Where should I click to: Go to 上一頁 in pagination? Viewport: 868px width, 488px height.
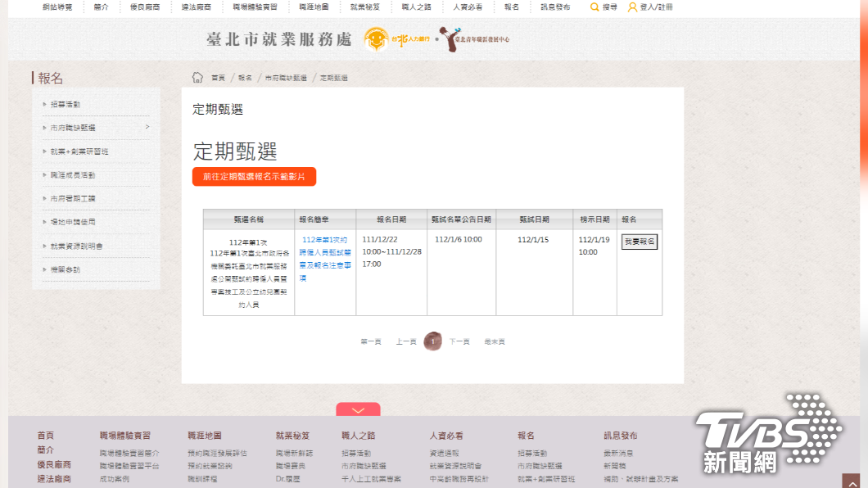pyautogui.click(x=406, y=342)
